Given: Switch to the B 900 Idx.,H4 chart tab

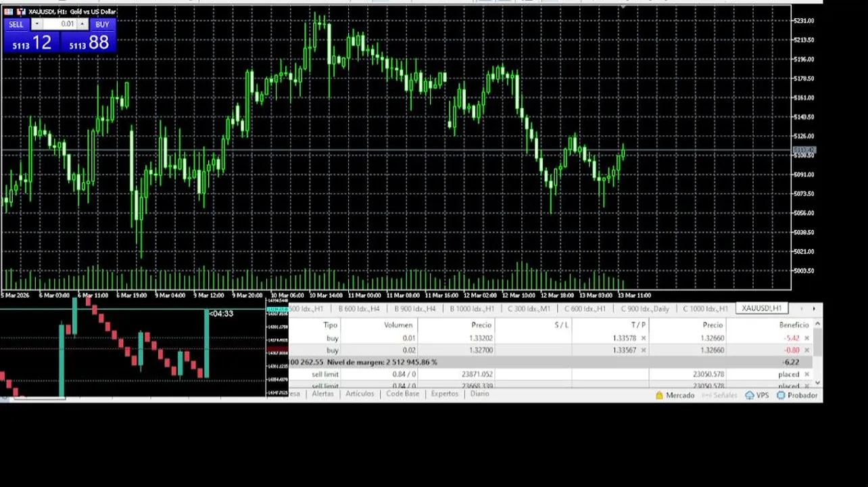Looking at the screenshot, I should 414,308.
